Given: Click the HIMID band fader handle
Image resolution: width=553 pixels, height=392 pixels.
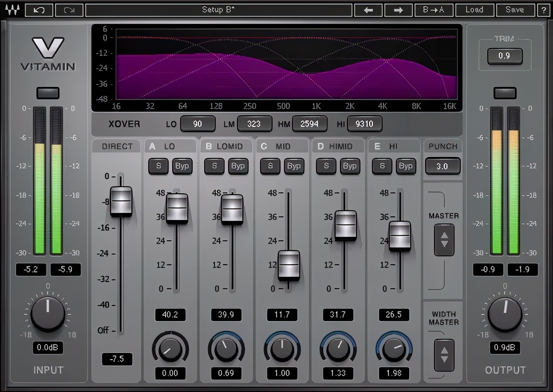Looking at the screenshot, I should coord(346,225).
